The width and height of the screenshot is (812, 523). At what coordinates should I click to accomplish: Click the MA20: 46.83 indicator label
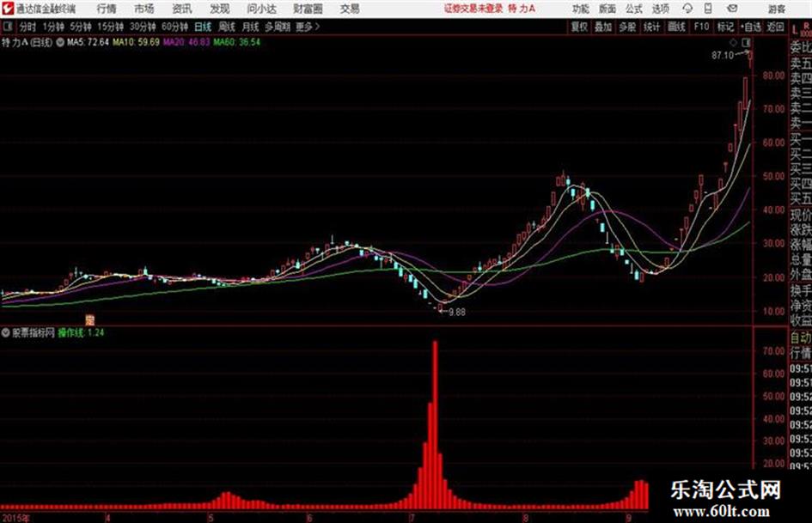pos(186,42)
